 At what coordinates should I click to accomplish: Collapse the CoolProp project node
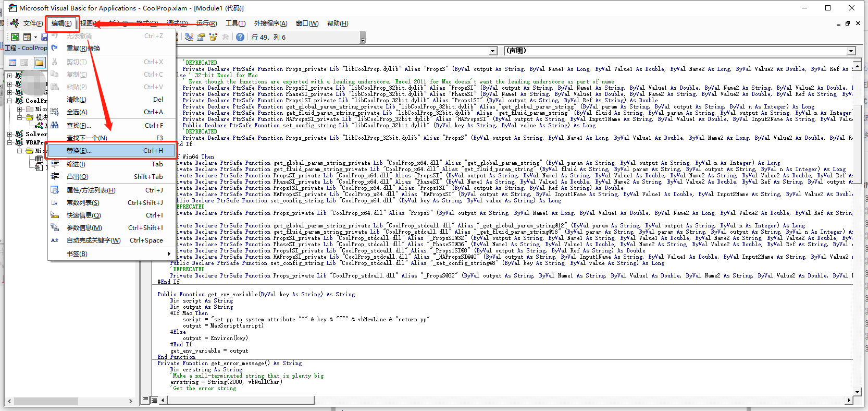point(9,101)
